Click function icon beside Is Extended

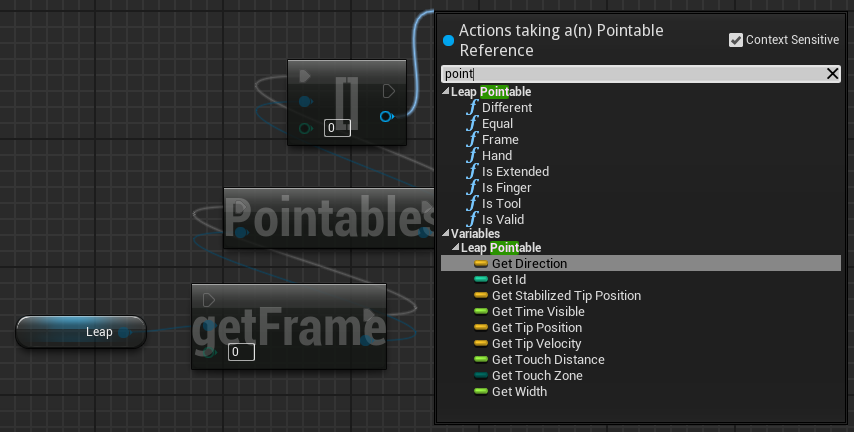pyautogui.click(x=472, y=171)
